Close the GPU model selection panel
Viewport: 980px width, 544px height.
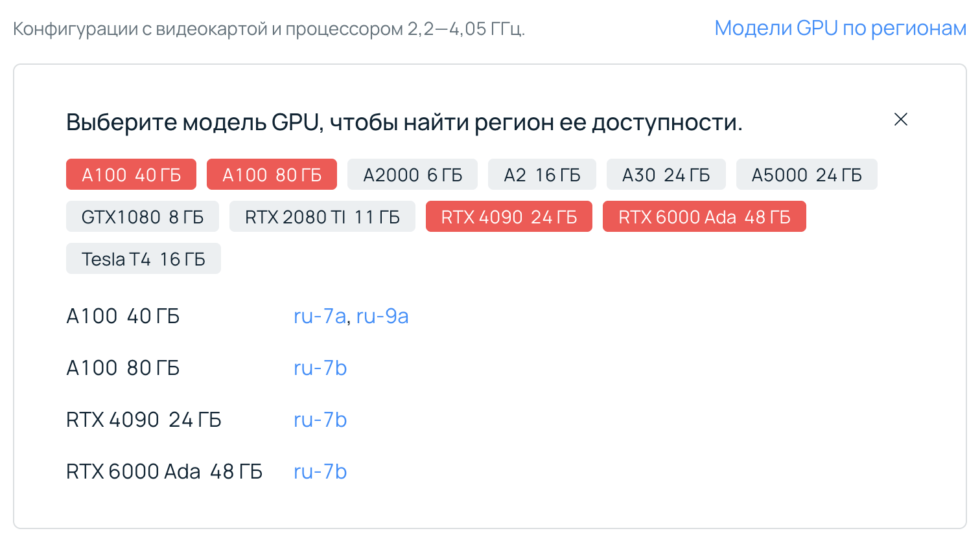point(900,120)
